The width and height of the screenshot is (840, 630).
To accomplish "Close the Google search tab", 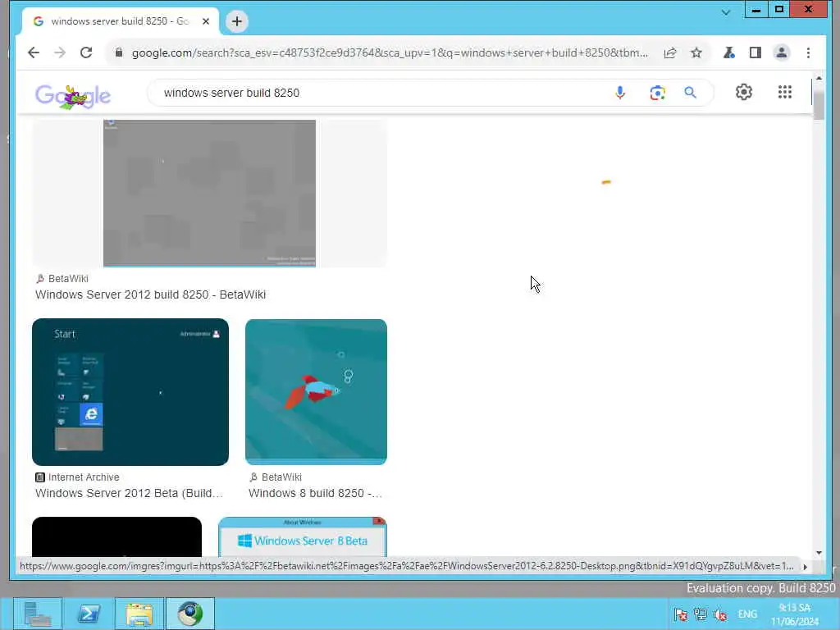I will [206, 21].
